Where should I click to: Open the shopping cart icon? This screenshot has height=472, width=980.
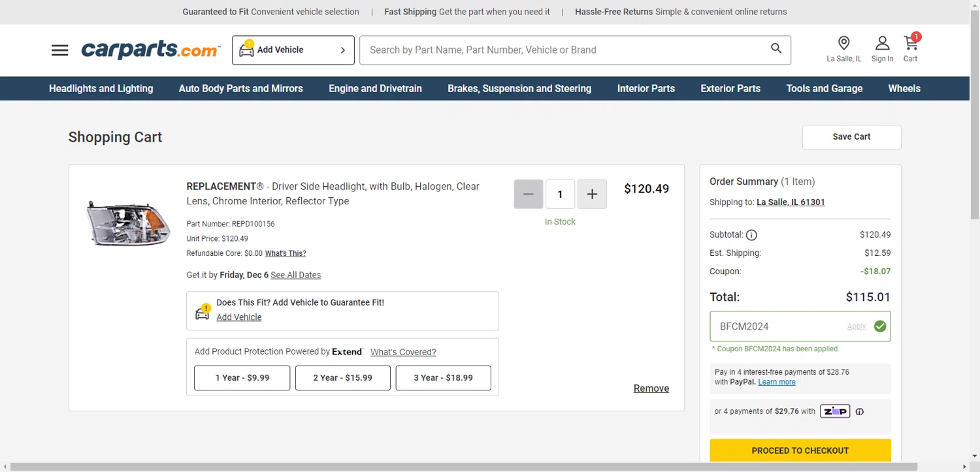(x=910, y=44)
